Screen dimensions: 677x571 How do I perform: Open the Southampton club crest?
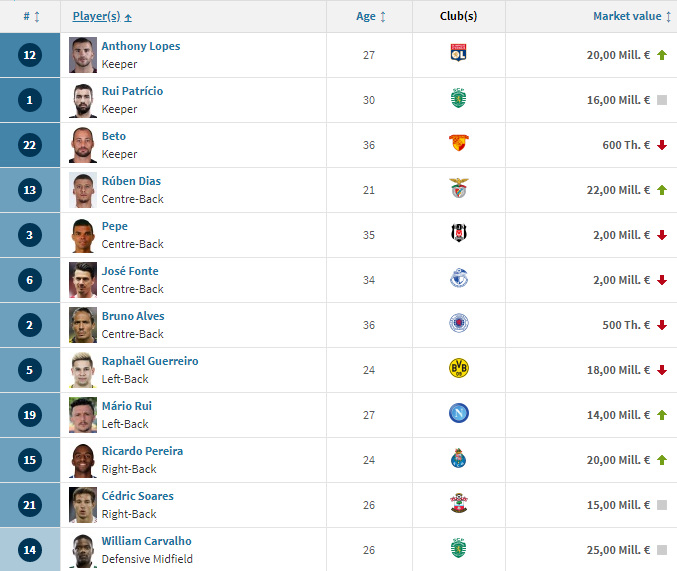[x=459, y=503]
